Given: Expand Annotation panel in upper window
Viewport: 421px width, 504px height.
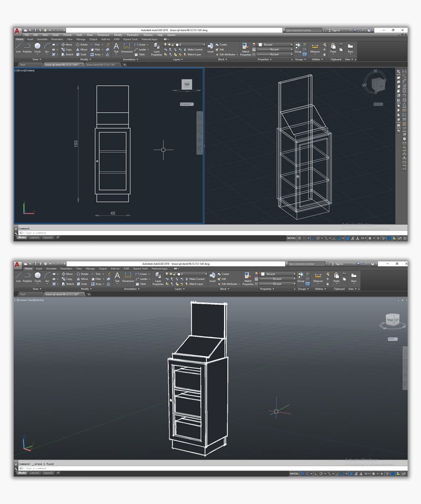Looking at the screenshot, I should tap(131, 59).
